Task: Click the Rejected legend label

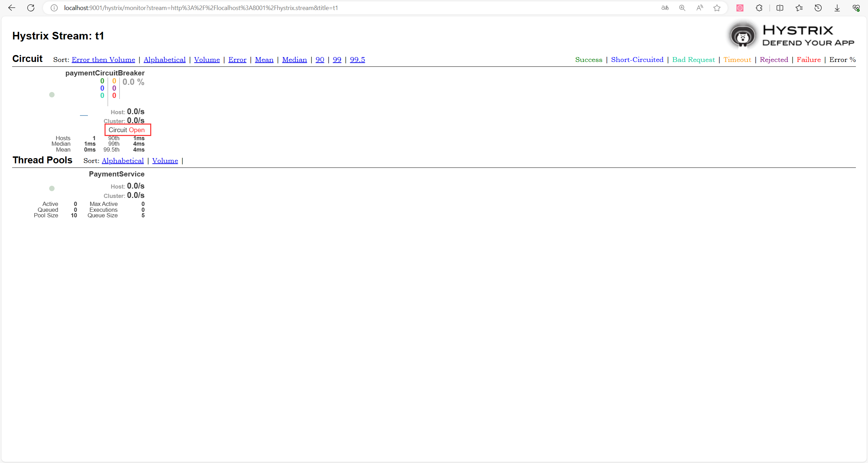Action: pyautogui.click(x=774, y=60)
